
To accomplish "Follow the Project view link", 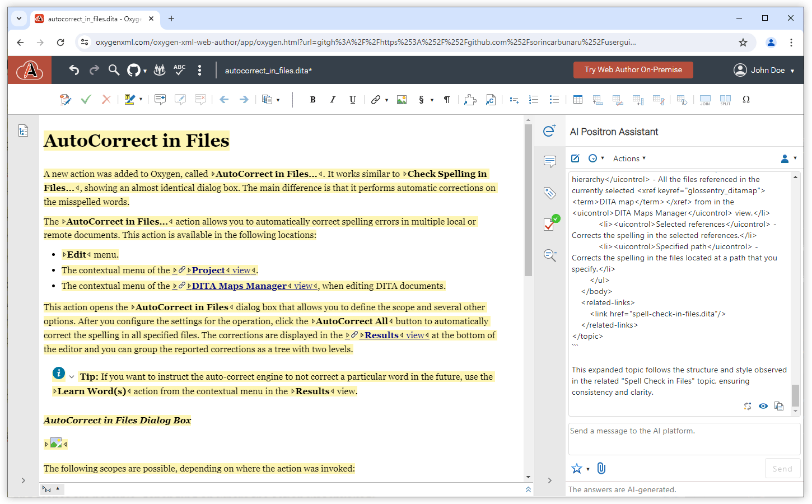I will [x=216, y=270].
